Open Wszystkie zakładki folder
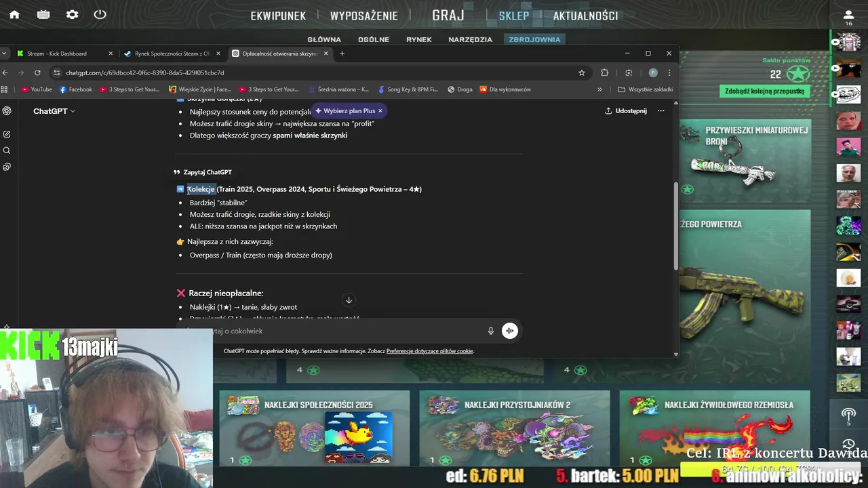 (x=646, y=89)
